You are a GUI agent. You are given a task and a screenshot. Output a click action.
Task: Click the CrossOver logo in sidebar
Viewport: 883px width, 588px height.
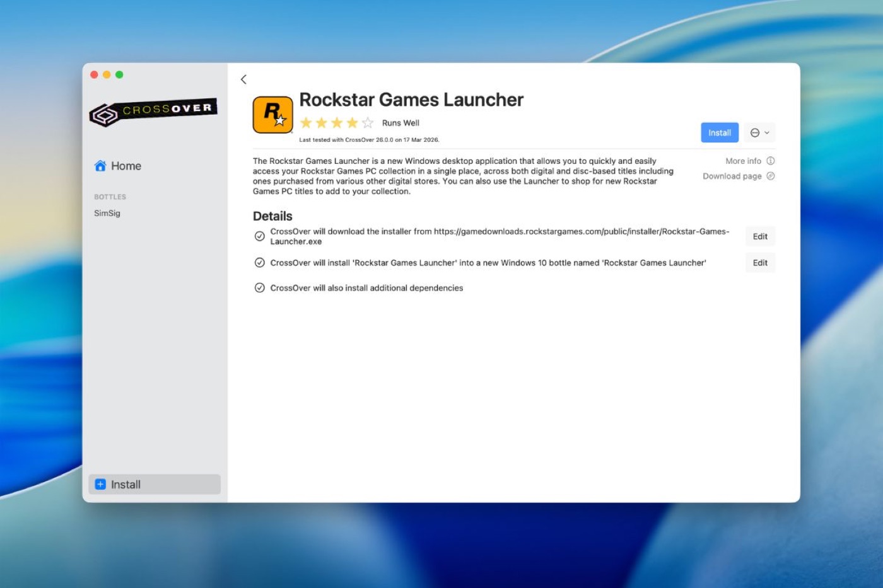pyautogui.click(x=153, y=112)
